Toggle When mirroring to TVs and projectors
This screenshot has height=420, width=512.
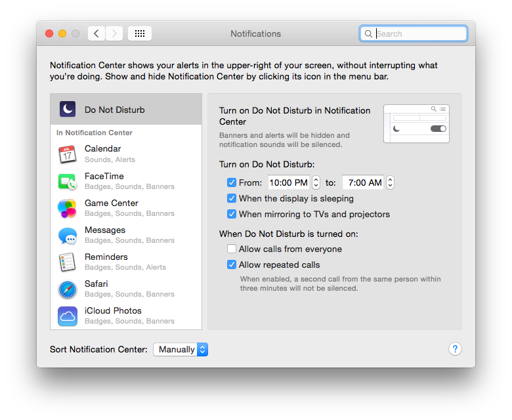click(x=232, y=214)
